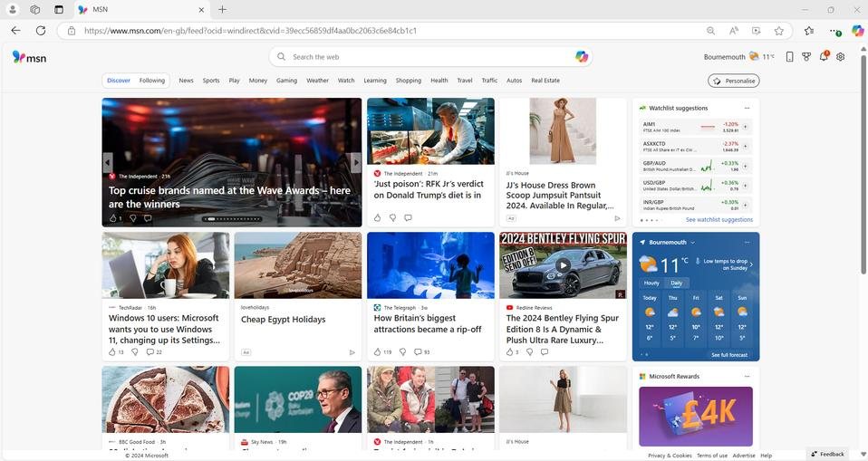Open the News menu item

(186, 81)
